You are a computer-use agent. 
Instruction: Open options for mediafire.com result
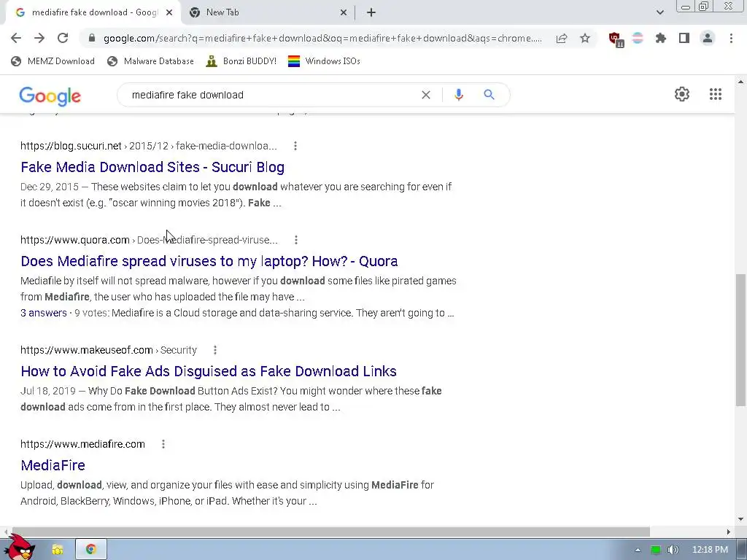tap(163, 444)
